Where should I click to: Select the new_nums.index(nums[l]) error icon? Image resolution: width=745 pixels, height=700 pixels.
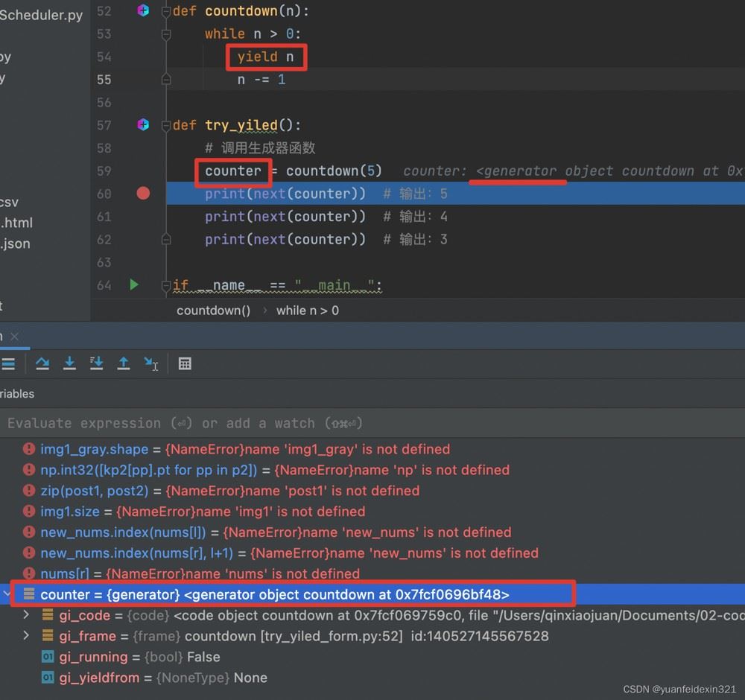pos(29,532)
